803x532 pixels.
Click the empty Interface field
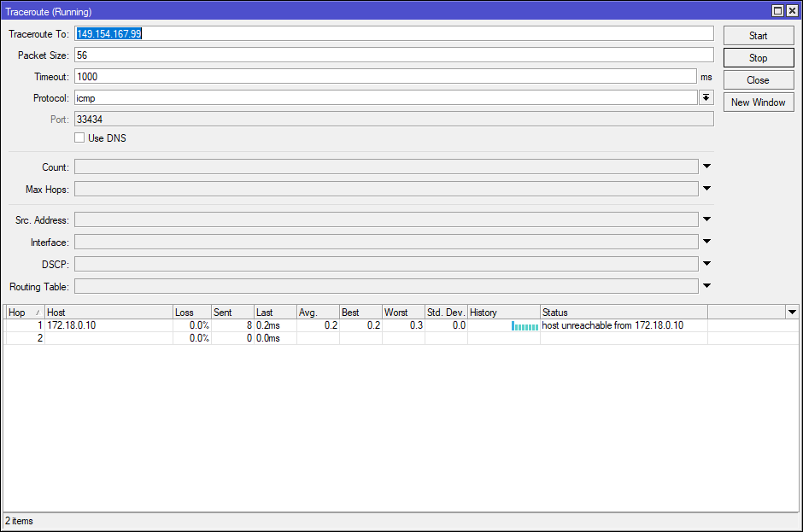386,243
